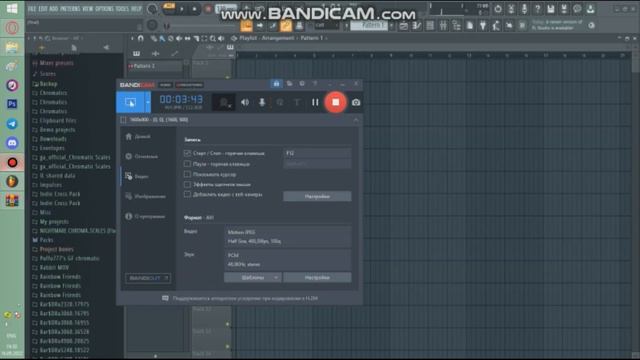Click the BANDICUT link button

[148, 278]
